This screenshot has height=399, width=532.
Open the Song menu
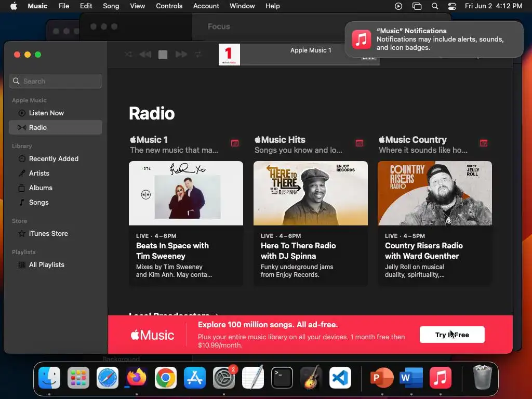pyautogui.click(x=111, y=6)
